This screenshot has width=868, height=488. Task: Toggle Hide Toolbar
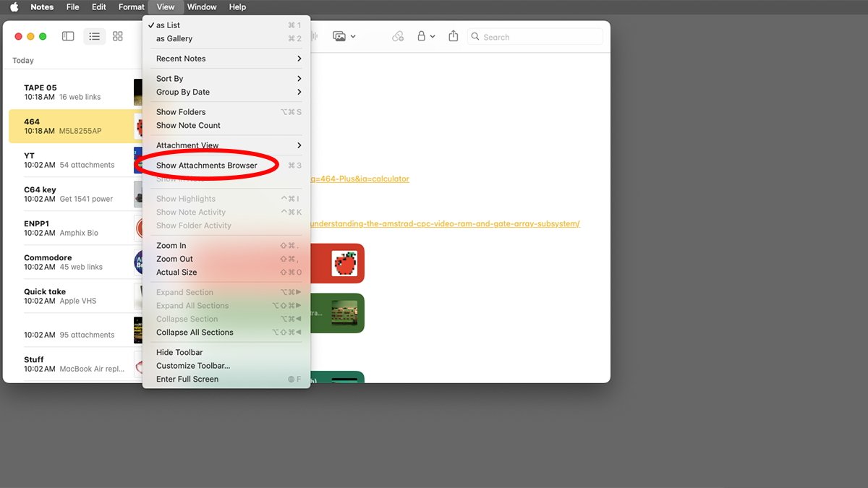pyautogui.click(x=226, y=353)
